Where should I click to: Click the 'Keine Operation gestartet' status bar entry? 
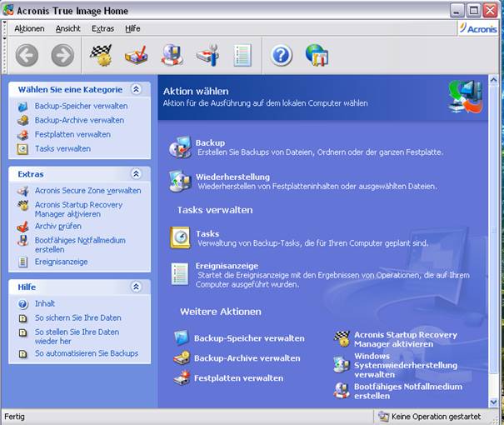431,417
